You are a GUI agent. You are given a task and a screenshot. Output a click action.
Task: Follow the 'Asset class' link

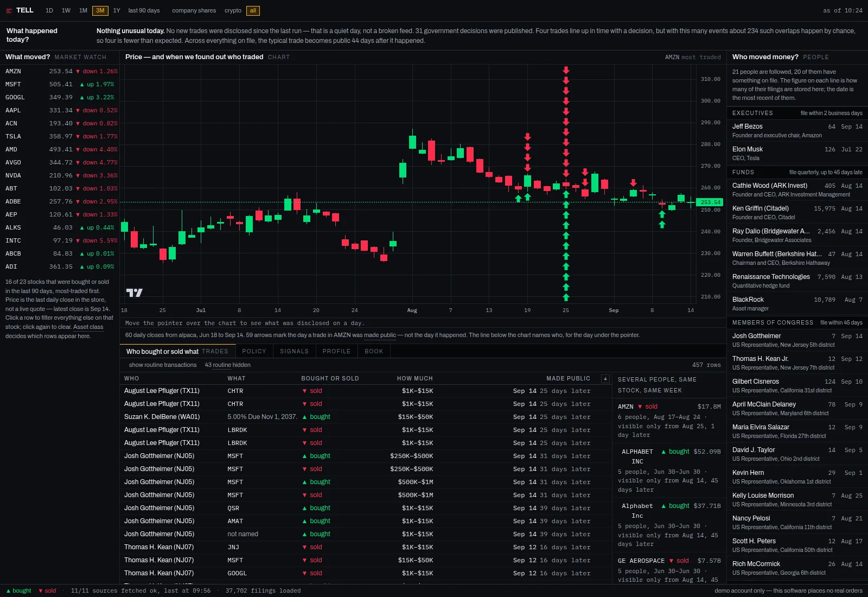click(88, 327)
